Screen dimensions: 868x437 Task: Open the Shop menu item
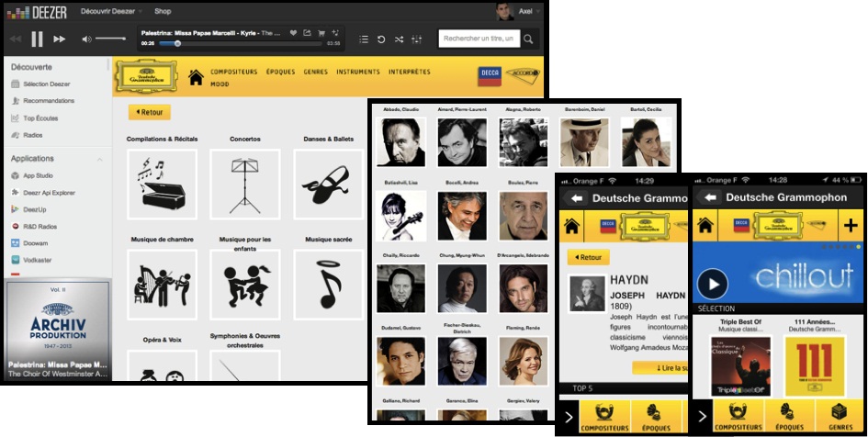click(162, 11)
